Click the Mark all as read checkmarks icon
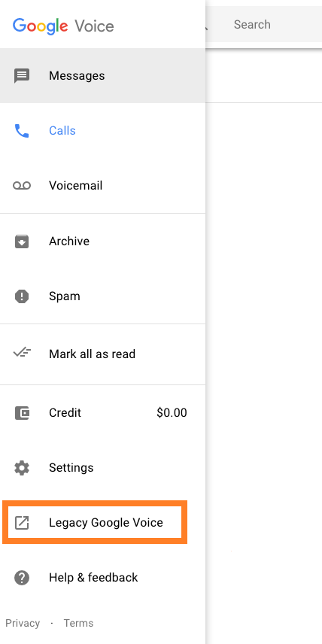 [22, 353]
